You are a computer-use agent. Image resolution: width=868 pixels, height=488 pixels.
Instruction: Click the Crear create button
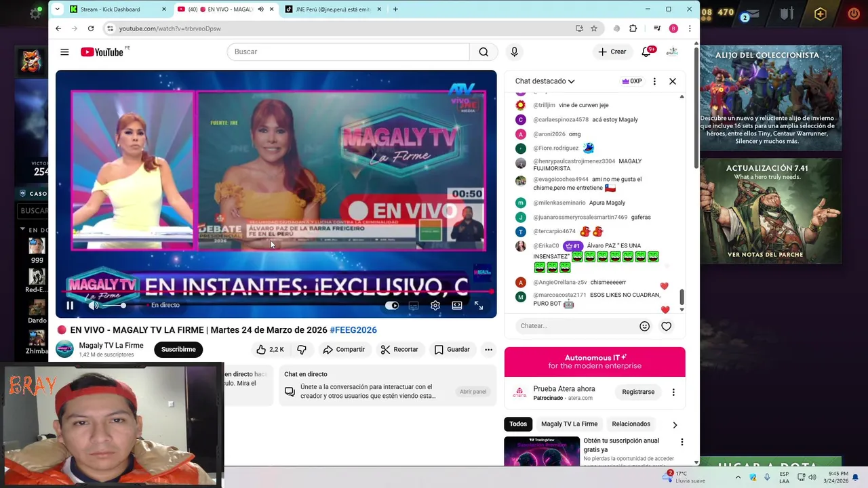(612, 52)
